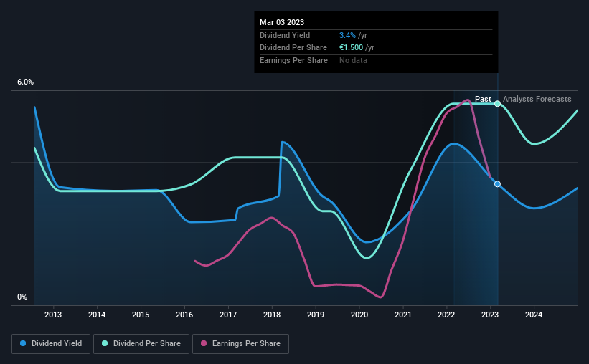Click the €1.500 dividend per share value
Image resolution: width=589 pixels, height=364 pixels.
click(x=352, y=48)
